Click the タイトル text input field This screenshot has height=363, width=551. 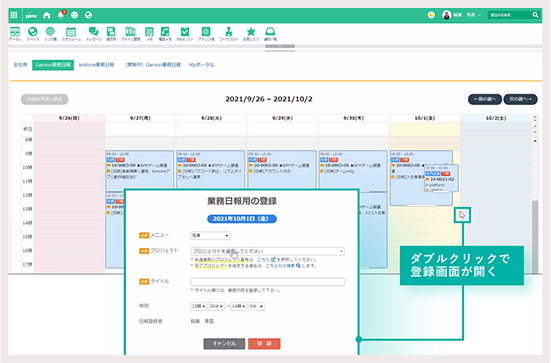pos(267,281)
